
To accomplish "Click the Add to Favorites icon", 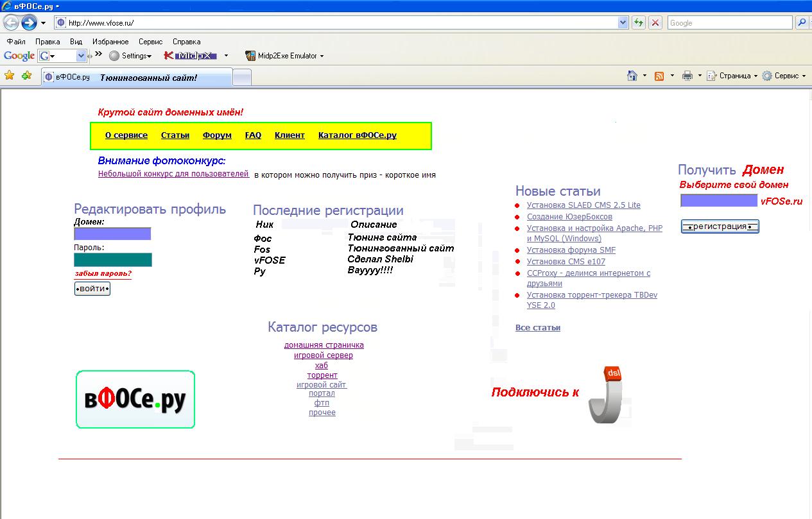I will click(26, 76).
